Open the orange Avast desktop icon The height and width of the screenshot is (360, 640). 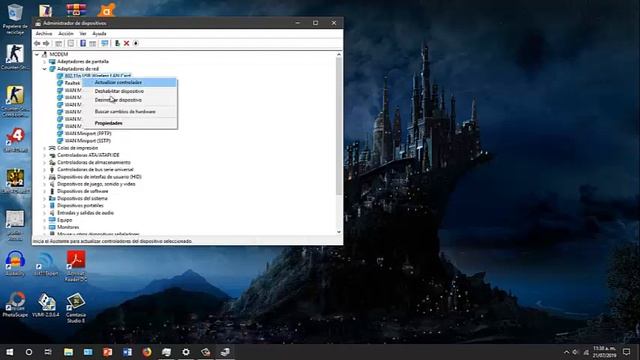pyautogui.click(x=107, y=10)
